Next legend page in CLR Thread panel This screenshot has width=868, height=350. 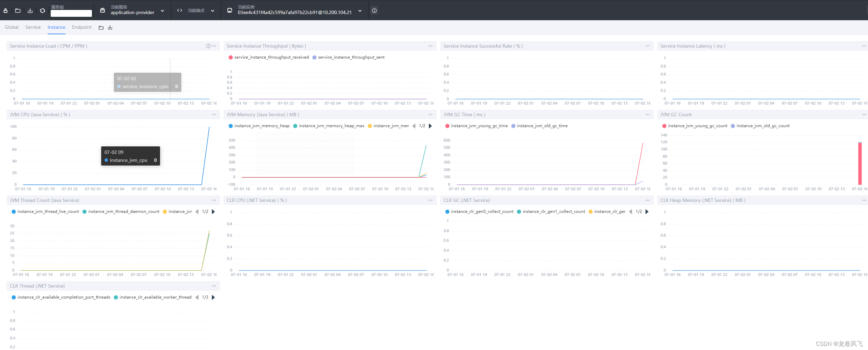(213, 297)
